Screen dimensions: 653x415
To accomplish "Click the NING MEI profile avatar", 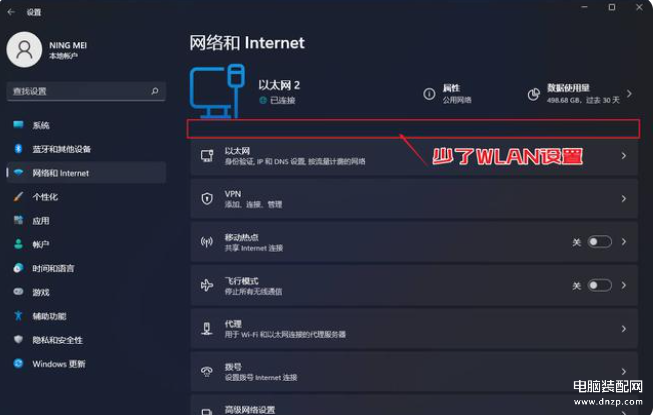I will click(x=24, y=50).
